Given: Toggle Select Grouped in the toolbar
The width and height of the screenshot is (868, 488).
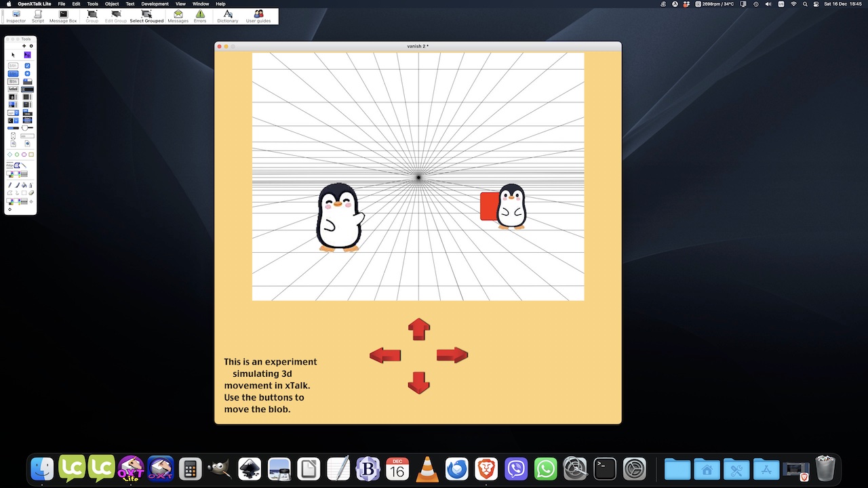Looking at the screenshot, I should point(146,16).
